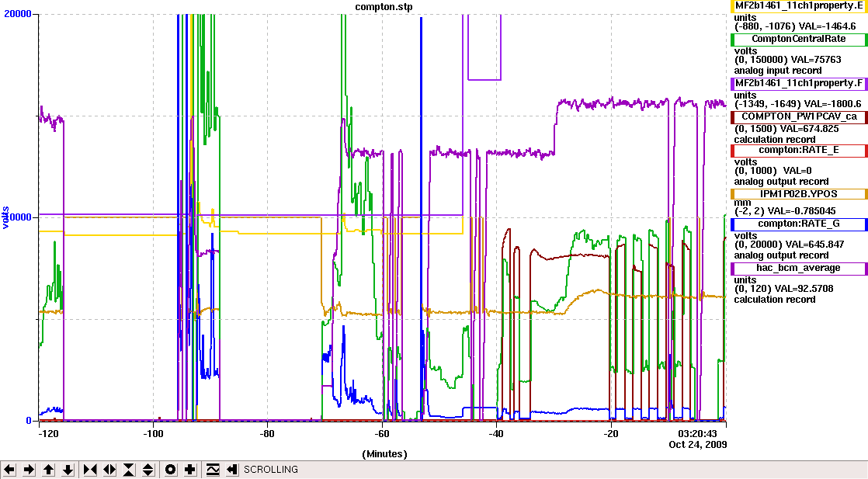Select the hac_bcm_average curve legend
Viewport: 868px width, 479px height.
point(799,268)
